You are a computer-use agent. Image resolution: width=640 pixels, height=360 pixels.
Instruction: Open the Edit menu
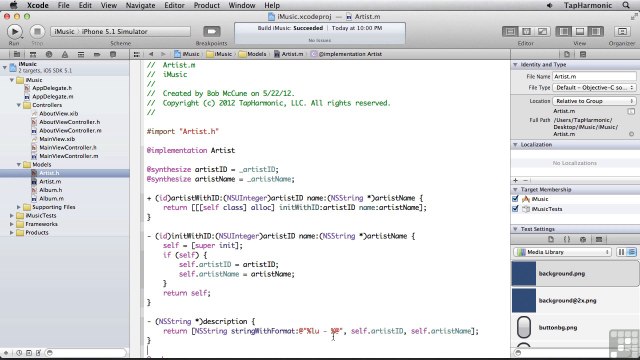(85, 5)
